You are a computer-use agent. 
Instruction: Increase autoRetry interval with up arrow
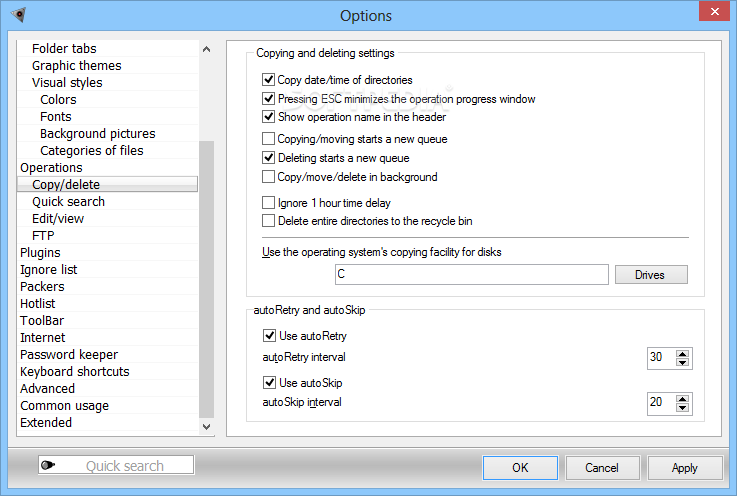click(682, 354)
